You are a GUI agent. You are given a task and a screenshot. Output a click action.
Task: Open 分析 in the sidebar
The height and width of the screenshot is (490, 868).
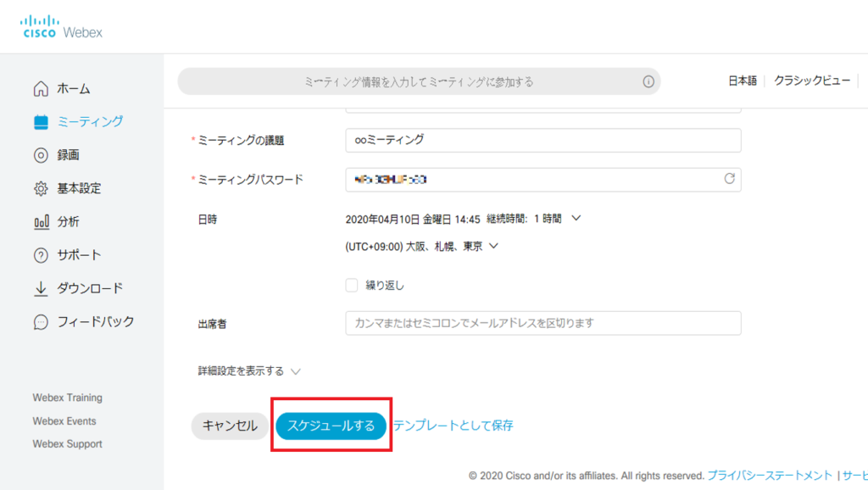[x=68, y=222]
